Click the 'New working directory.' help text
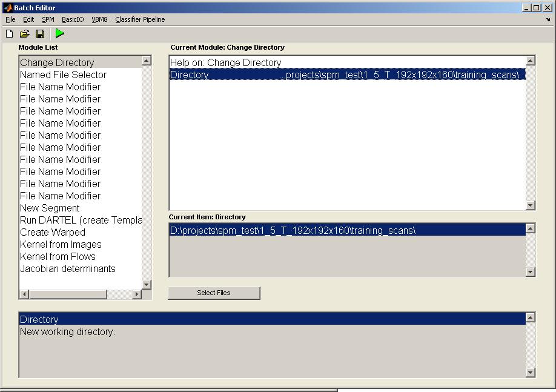The image size is (556, 392). pyautogui.click(x=67, y=331)
